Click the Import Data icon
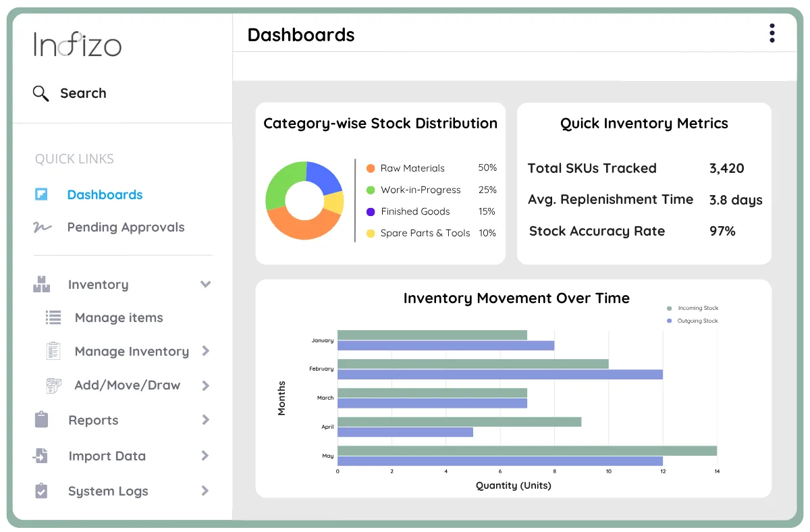Image resolution: width=810 pixels, height=532 pixels. tap(43, 456)
